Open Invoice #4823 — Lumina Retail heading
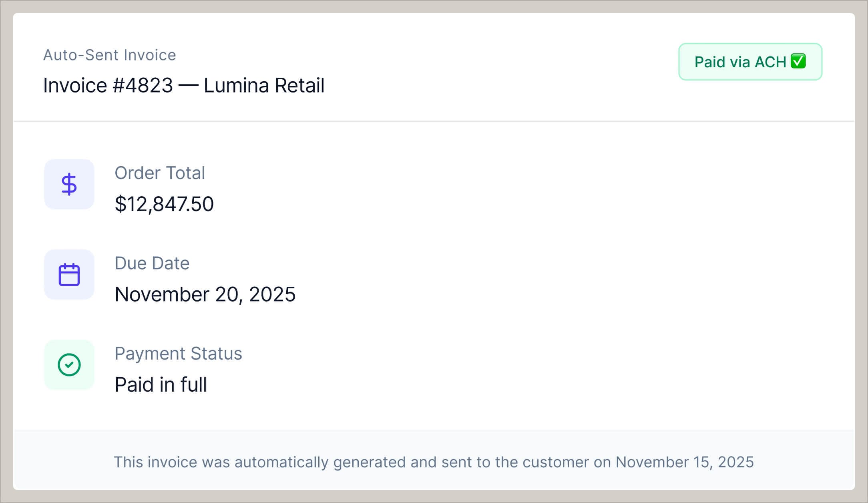 tap(184, 85)
